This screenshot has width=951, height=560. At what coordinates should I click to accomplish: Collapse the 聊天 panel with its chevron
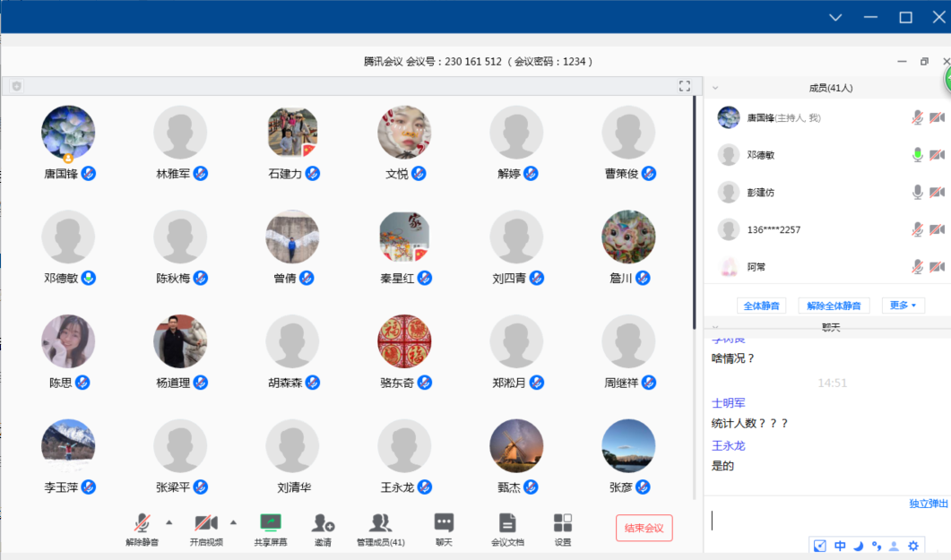coord(715,327)
